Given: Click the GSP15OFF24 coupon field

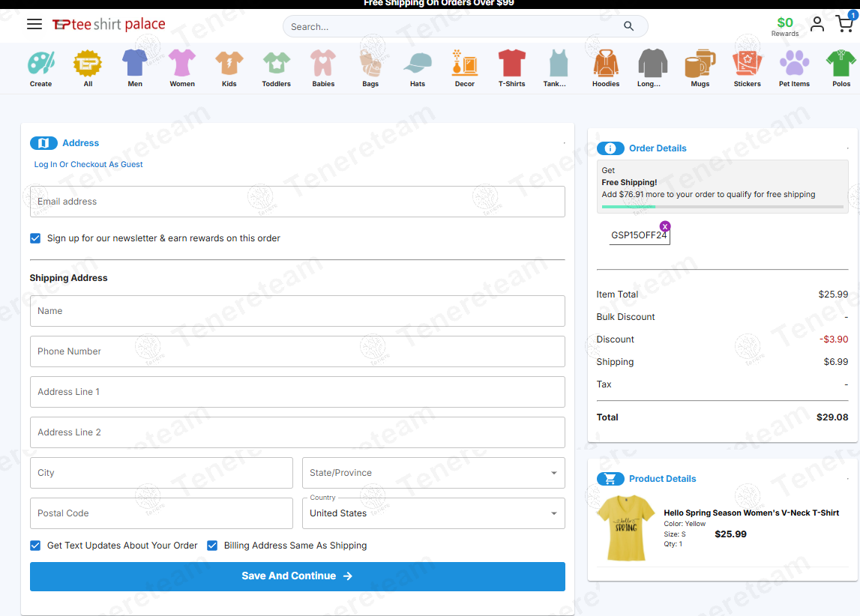Looking at the screenshot, I should click(x=639, y=235).
